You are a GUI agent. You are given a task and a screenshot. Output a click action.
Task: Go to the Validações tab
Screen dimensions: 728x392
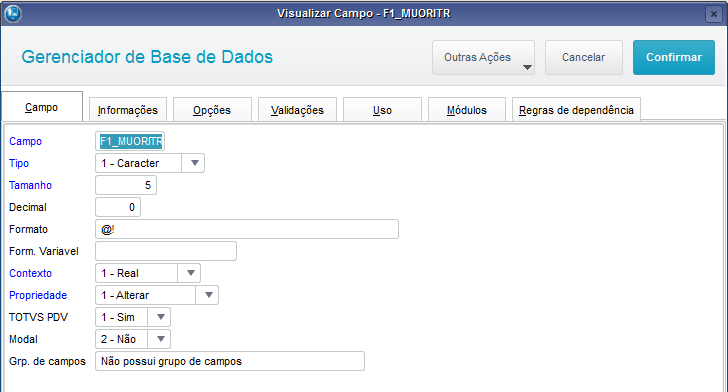coord(297,110)
